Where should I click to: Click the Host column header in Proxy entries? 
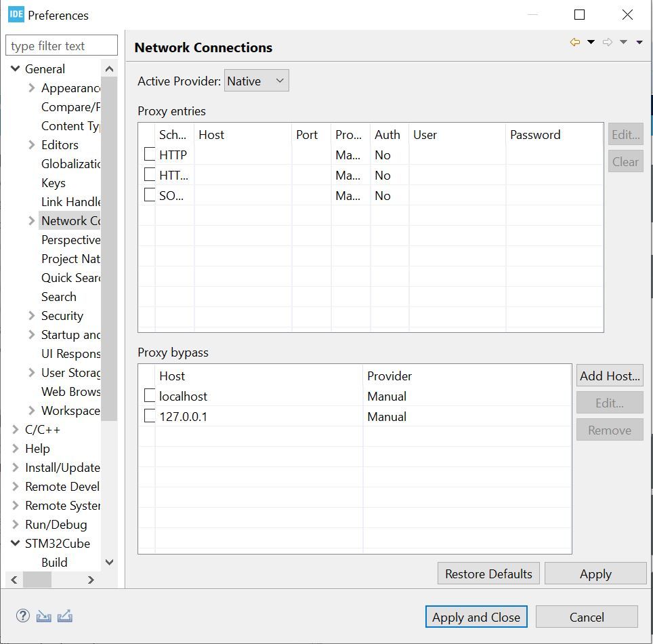243,134
